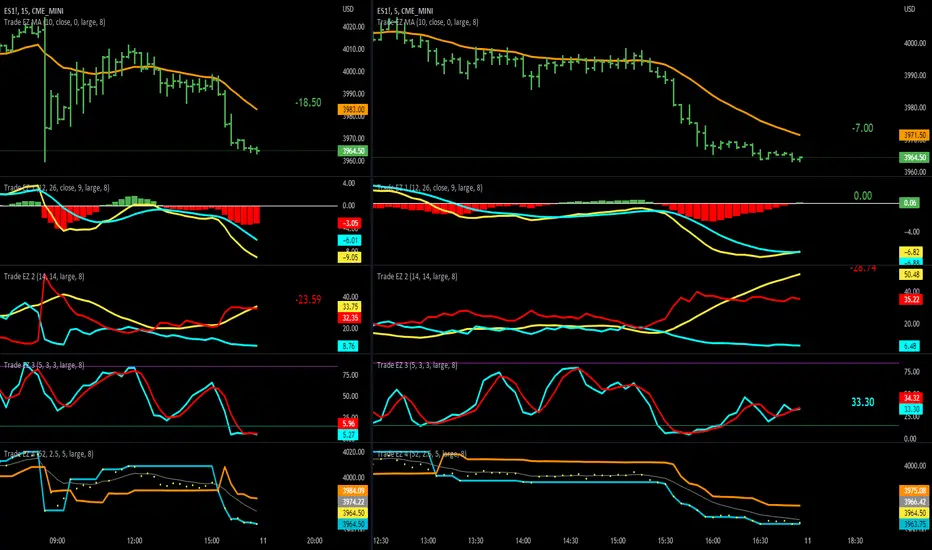The image size is (932, 550).
Task: Select the Trade EZ 3 legend on left chart
Action: 45,365
